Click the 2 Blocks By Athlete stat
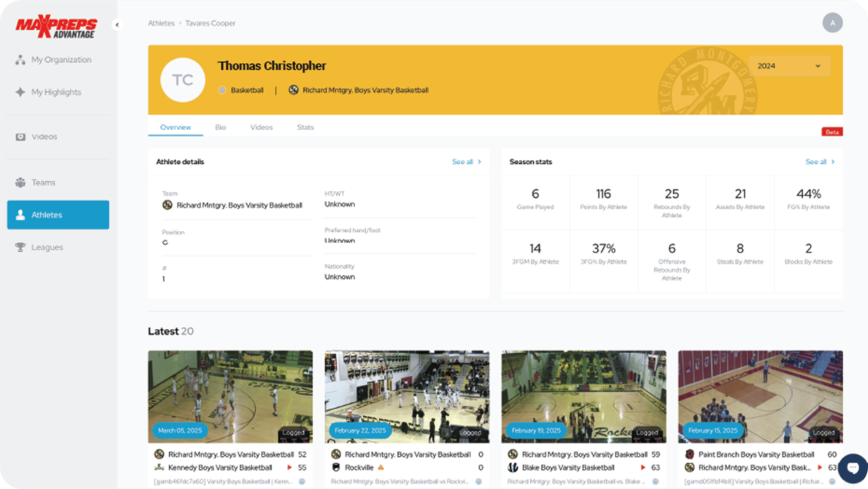The height and width of the screenshot is (489, 868). click(x=809, y=261)
